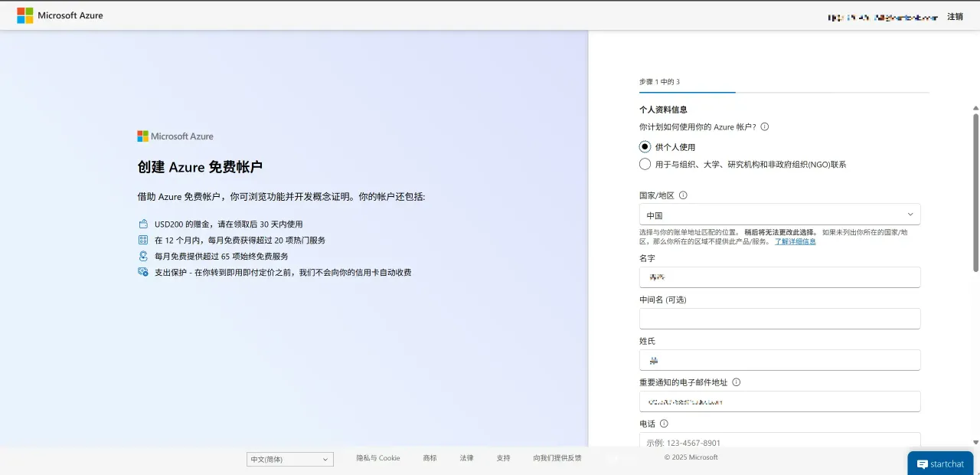Click the icon beside the 65 项始终免费服务 line

142,257
